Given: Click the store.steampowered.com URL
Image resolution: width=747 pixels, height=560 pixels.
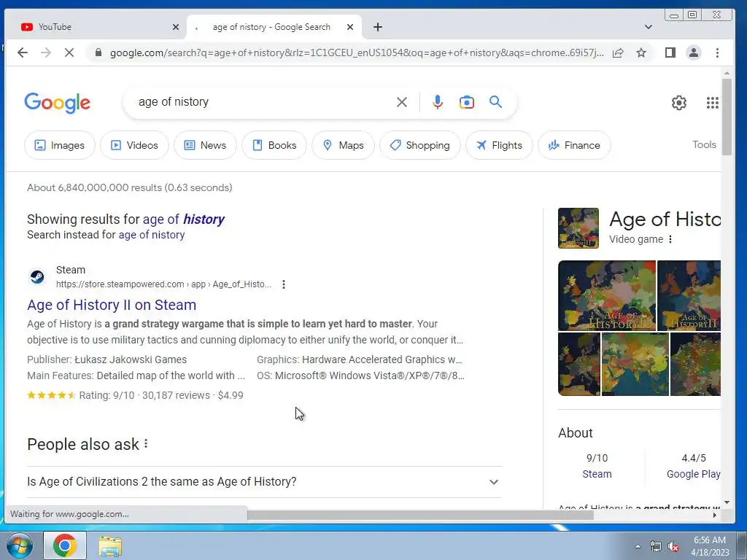Looking at the screenshot, I should pos(163,284).
